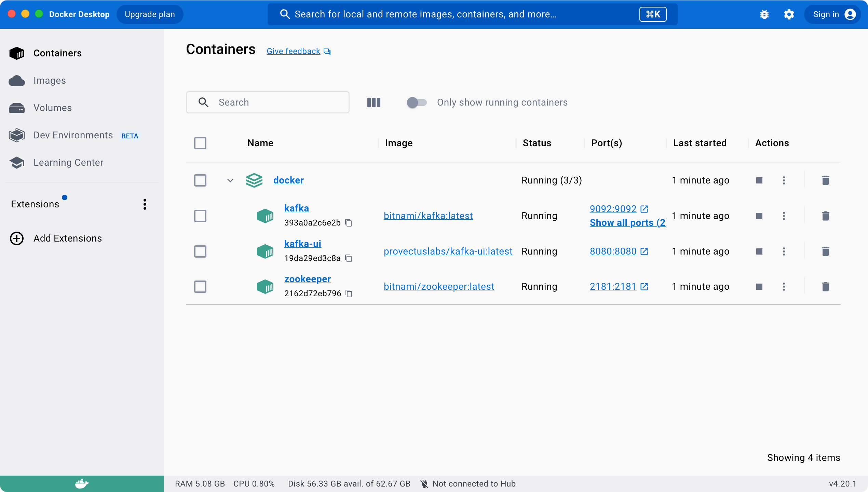Screen dimensions: 868x492
Task: Open the Volumes section
Action: coord(53,108)
